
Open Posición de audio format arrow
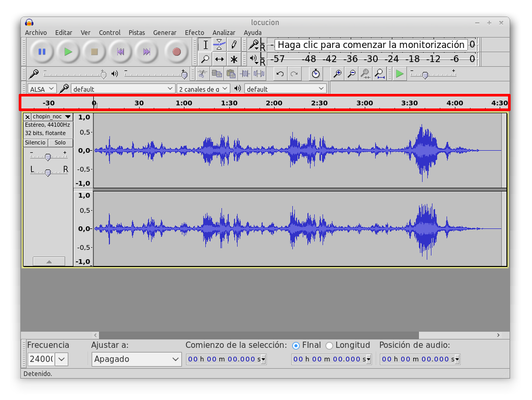457,359
